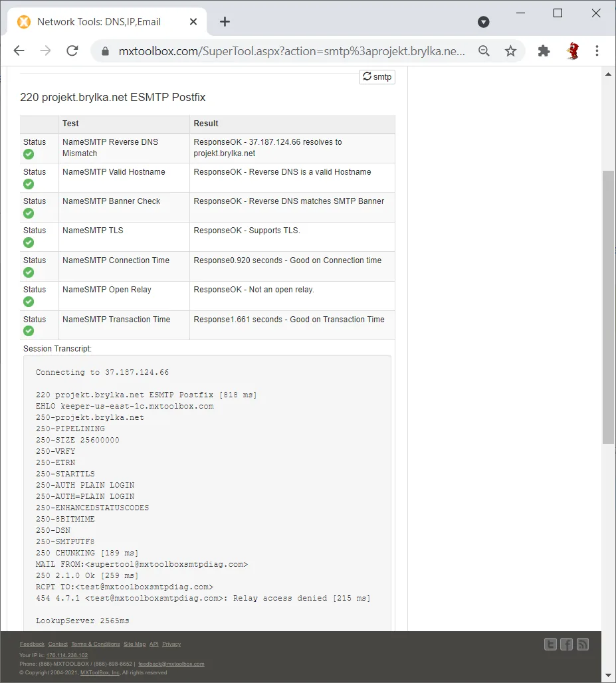Click 'ResponseOK - Not an open relay.' result
Screen dimensions: 616x683
[x=254, y=290]
